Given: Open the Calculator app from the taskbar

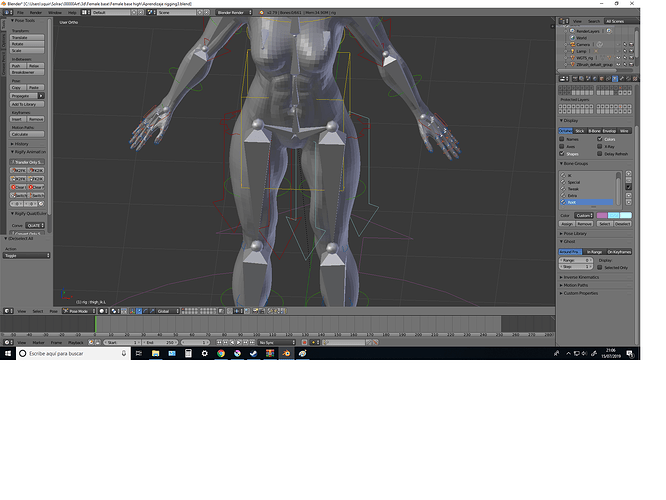Looking at the screenshot, I should tap(188, 353).
